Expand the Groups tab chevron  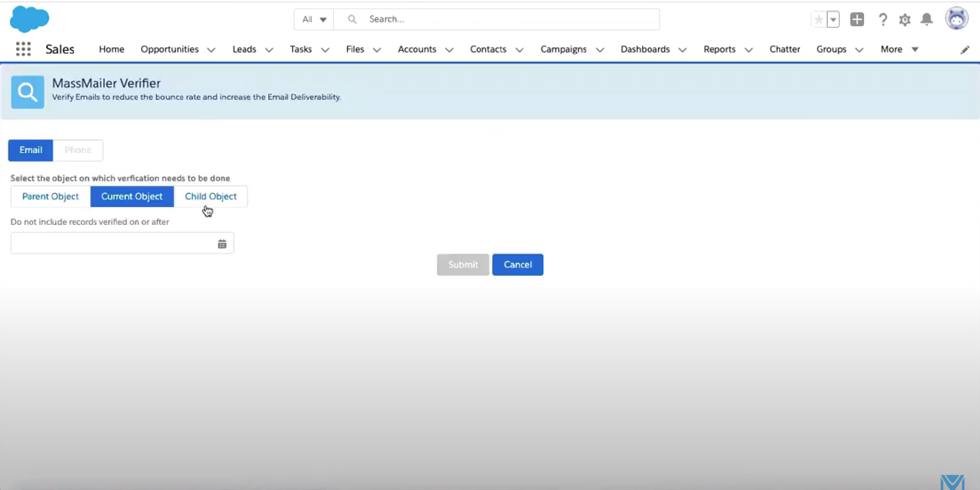point(859,50)
